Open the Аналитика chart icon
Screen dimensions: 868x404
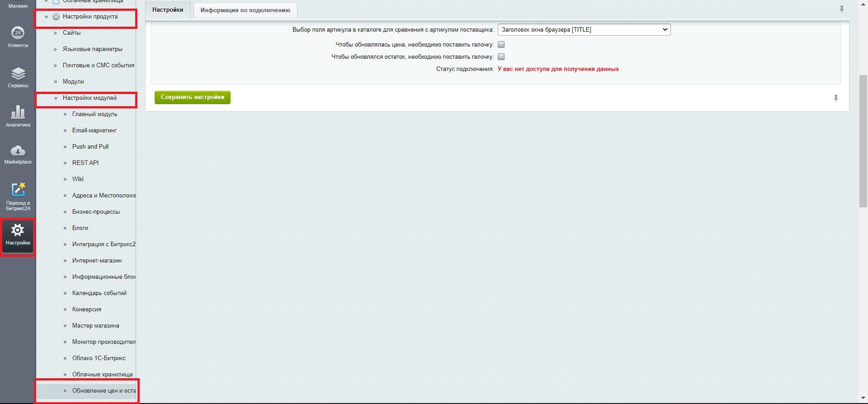click(x=18, y=116)
